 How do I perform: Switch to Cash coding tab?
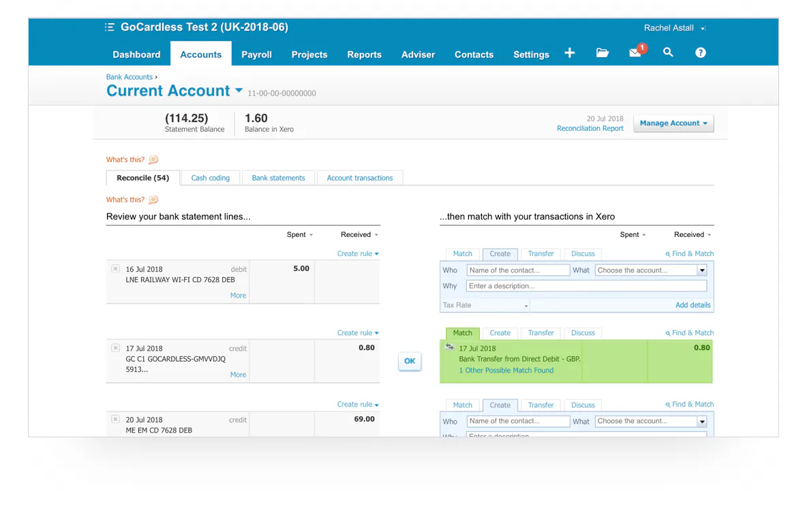coord(211,178)
